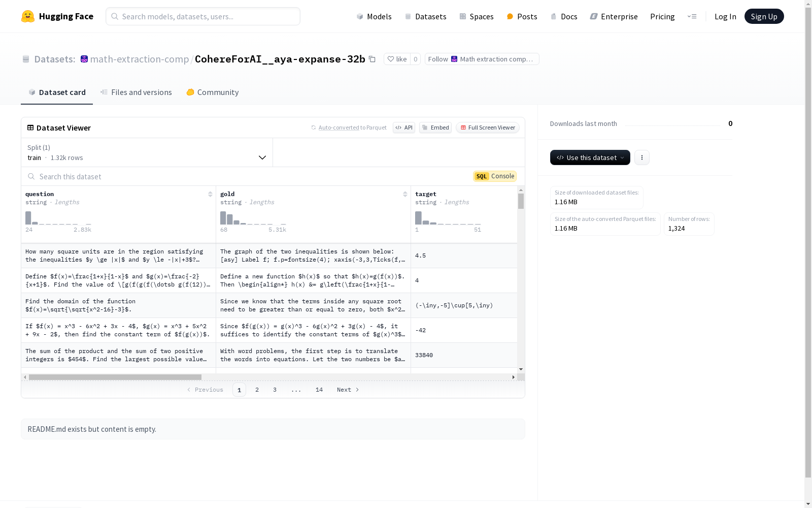This screenshot has width=812, height=508.
Task: Expand the Split train dropdown
Action: point(147,152)
